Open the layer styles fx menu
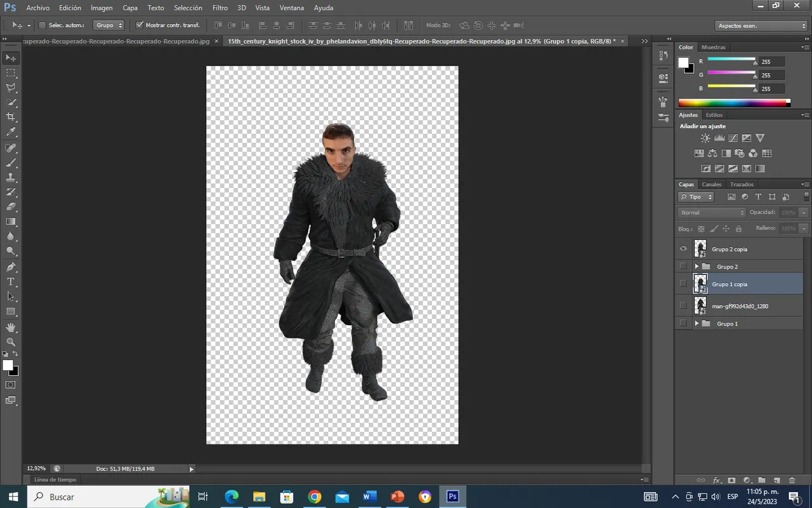The image size is (812, 508). [717, 481]
